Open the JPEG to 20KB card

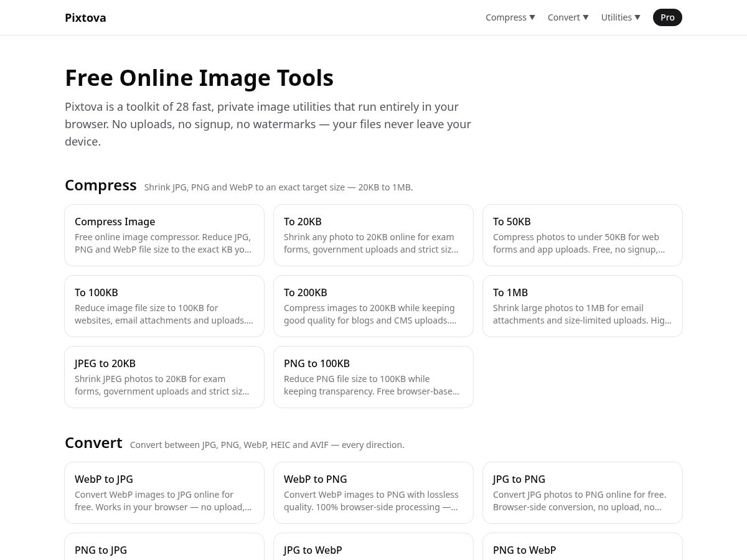pyautogui.click(x=164, y=377)
